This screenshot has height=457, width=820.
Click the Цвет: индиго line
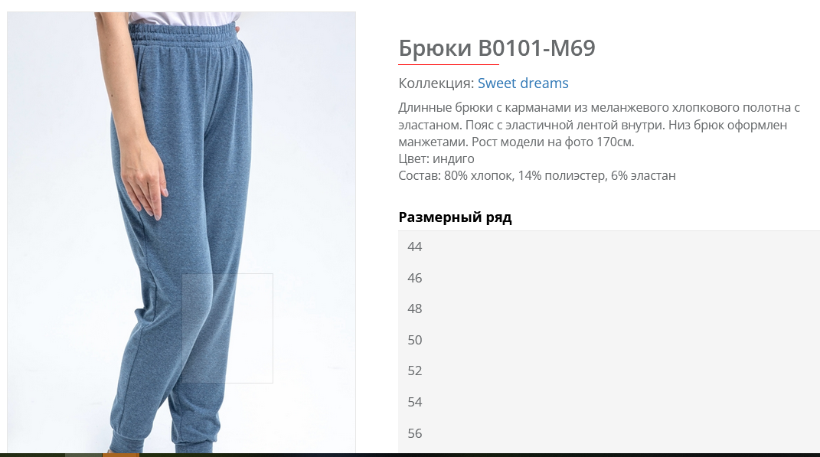[x=436, y=158]
